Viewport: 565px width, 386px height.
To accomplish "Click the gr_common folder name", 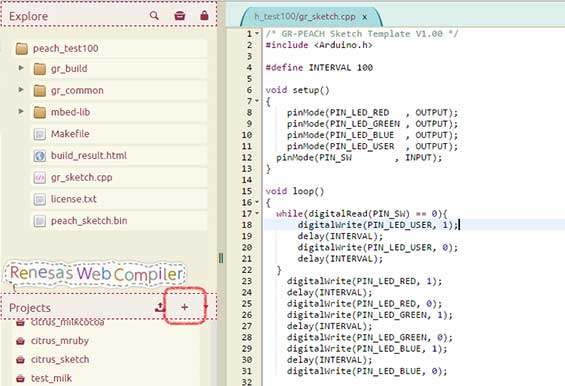I will click(x=77, y=90).
